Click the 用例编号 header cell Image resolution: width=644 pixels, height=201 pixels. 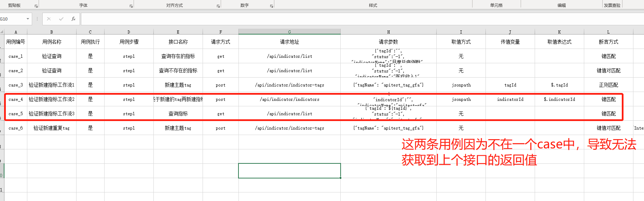16,42
